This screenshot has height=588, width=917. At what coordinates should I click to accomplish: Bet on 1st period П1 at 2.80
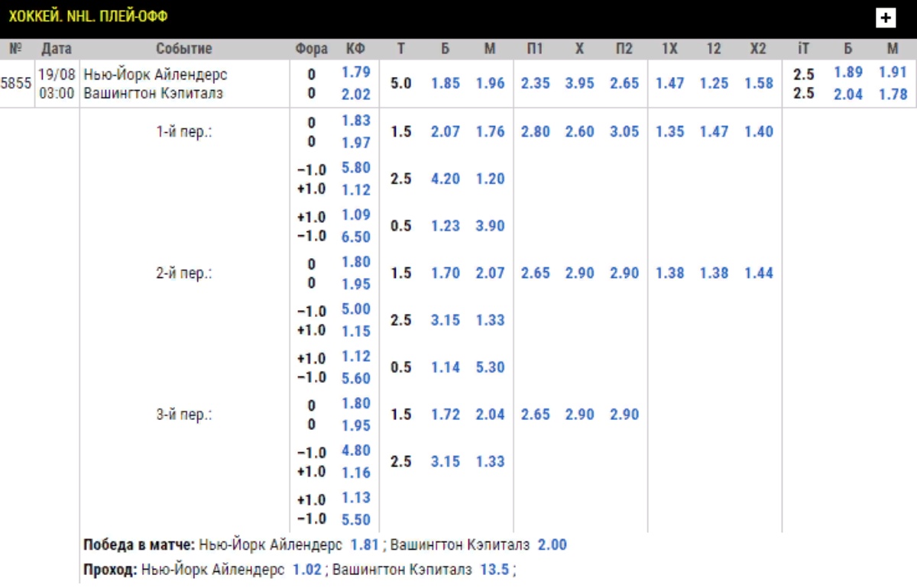(x=535, y=131)
